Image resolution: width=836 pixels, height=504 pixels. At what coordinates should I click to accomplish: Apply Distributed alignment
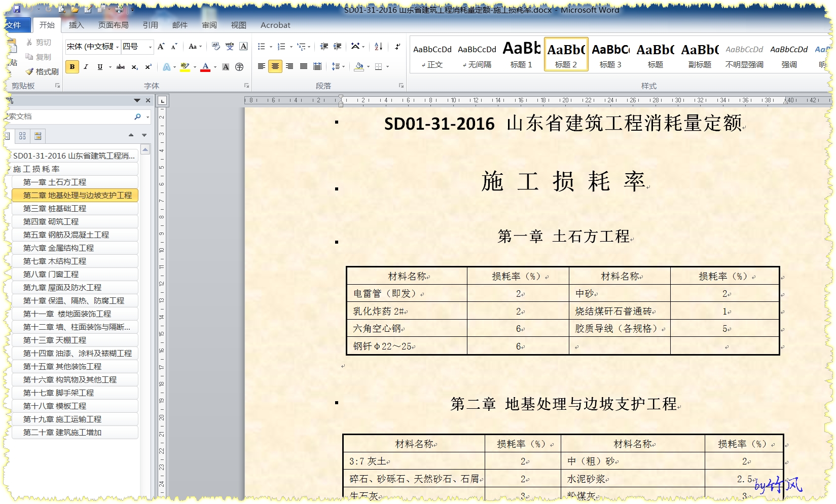tap(317, 66)
